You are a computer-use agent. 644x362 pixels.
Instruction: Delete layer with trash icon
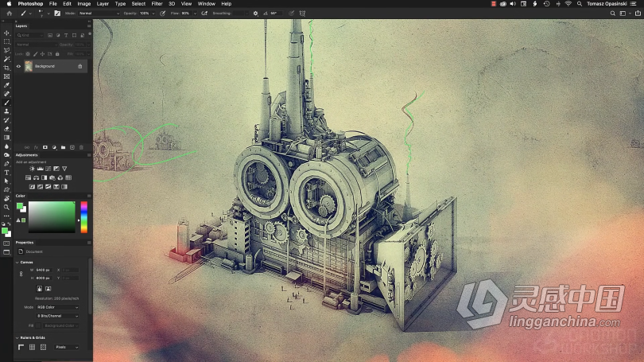(81, 147)
